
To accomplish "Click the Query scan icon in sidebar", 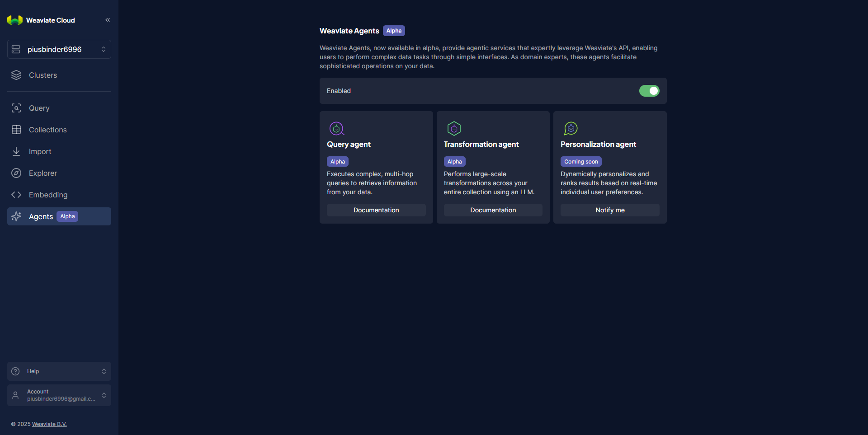I will coord(16,108).
